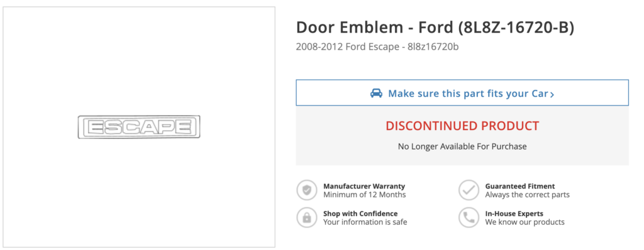The image size is (644, 250).
Task: Click 'Your information is safe' text
Action: pyautogui.click(x=365, y=222)
